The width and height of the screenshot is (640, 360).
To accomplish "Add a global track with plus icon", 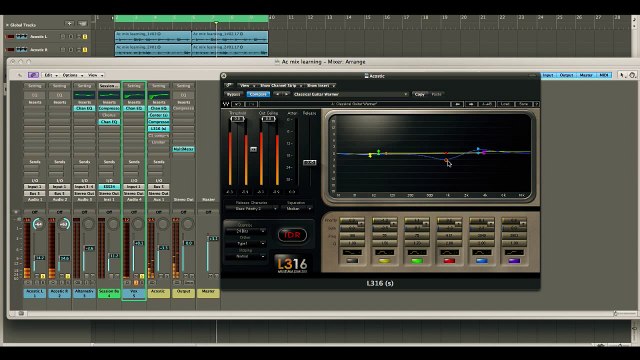I will coord(69,24).
